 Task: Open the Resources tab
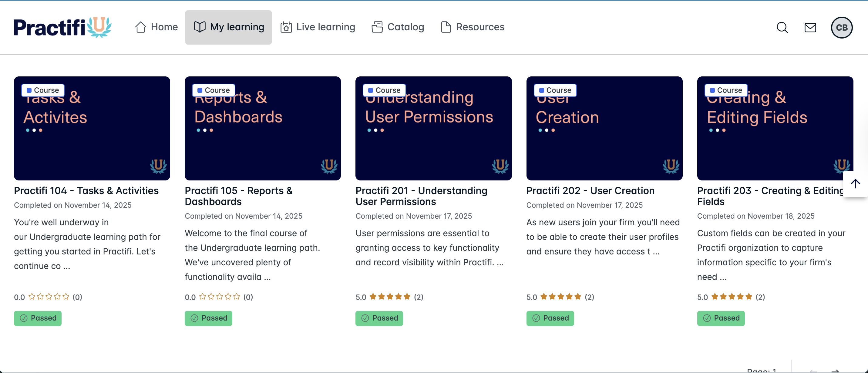coord(473,27)
